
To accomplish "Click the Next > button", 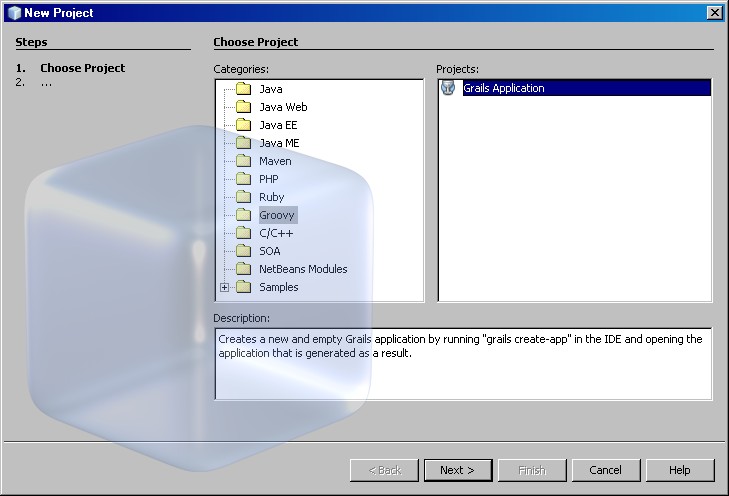I will coord(458,470).
